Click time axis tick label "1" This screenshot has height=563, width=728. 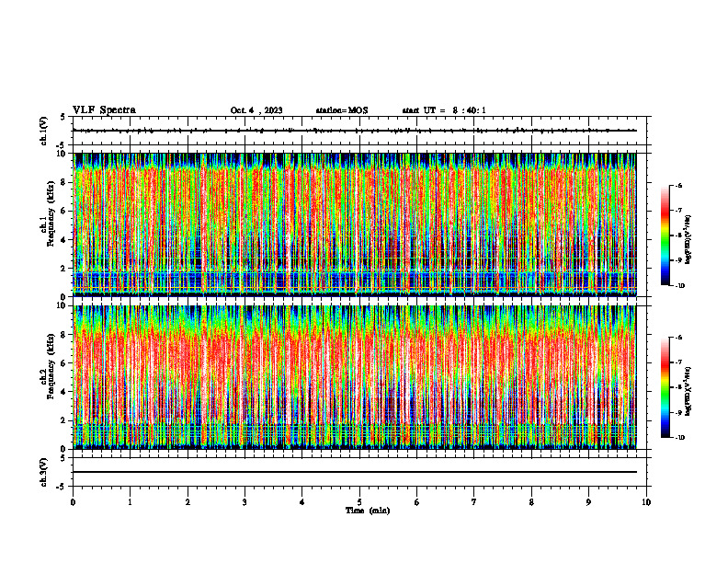click(131, 502)
